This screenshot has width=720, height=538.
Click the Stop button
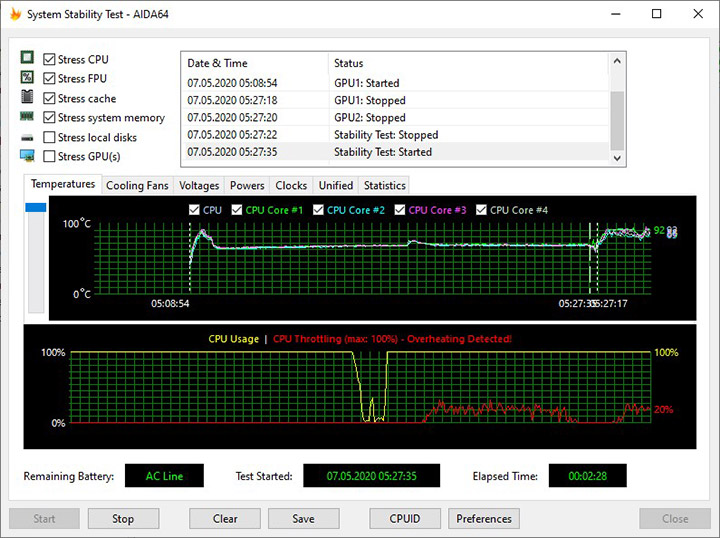[123, 519]
